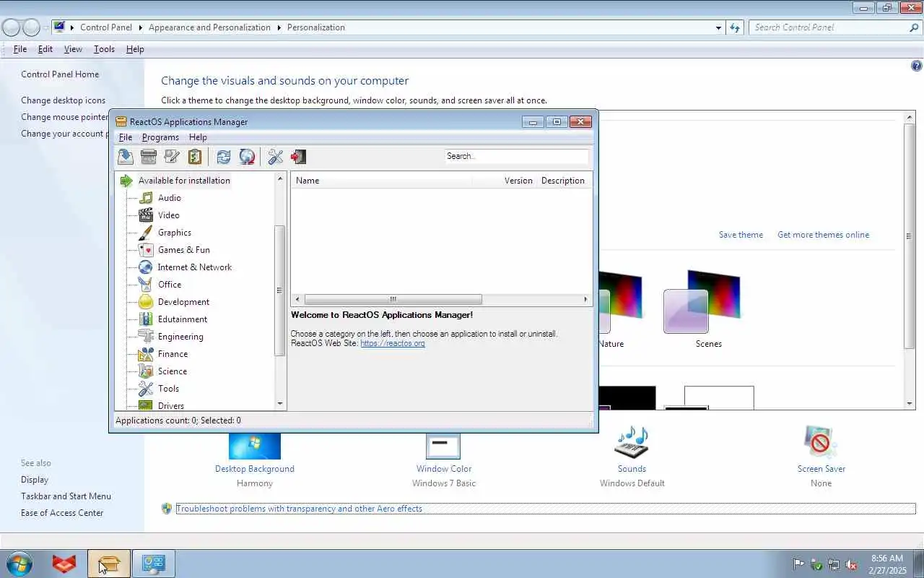924x578 pixels.
Task: Click the Search field in Applications Manager
Action: (x=516, y=156)
